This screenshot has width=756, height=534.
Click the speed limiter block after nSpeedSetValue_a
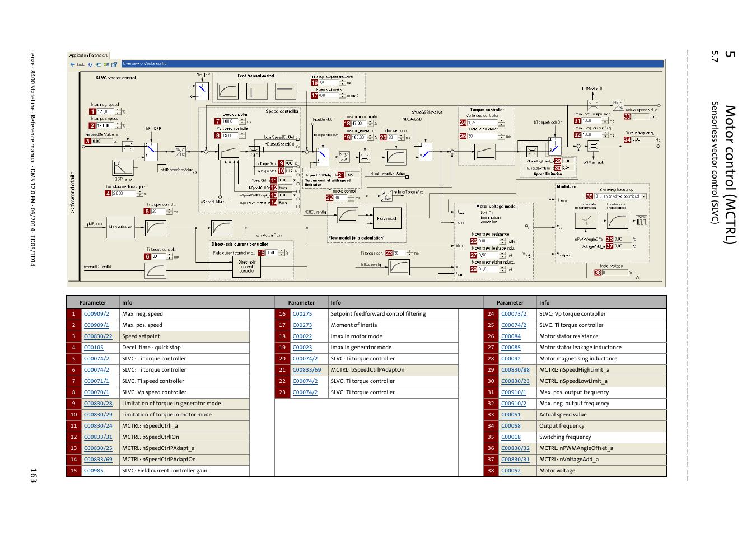coord(128,147)
